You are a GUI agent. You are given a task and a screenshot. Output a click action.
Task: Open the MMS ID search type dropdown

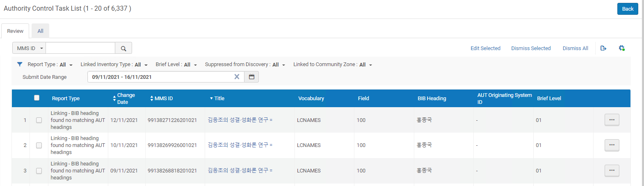29,48
